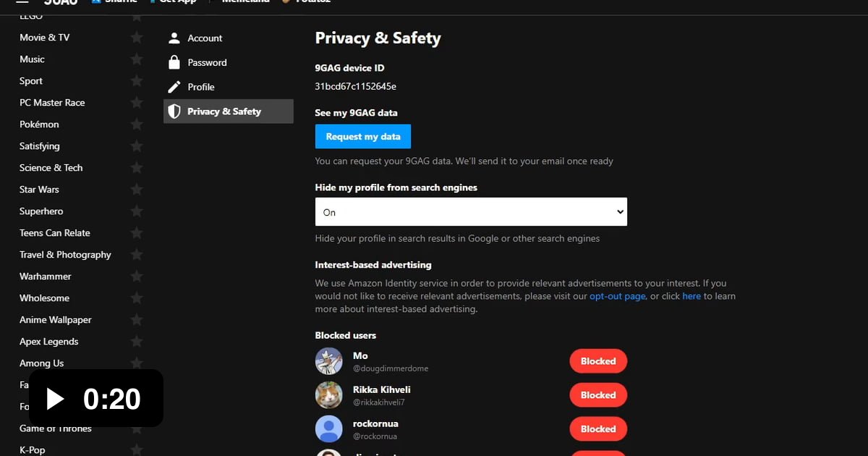Unblock user Mo via Blocked button
This screenshot has width=868, height=456.
coord(598,361)
